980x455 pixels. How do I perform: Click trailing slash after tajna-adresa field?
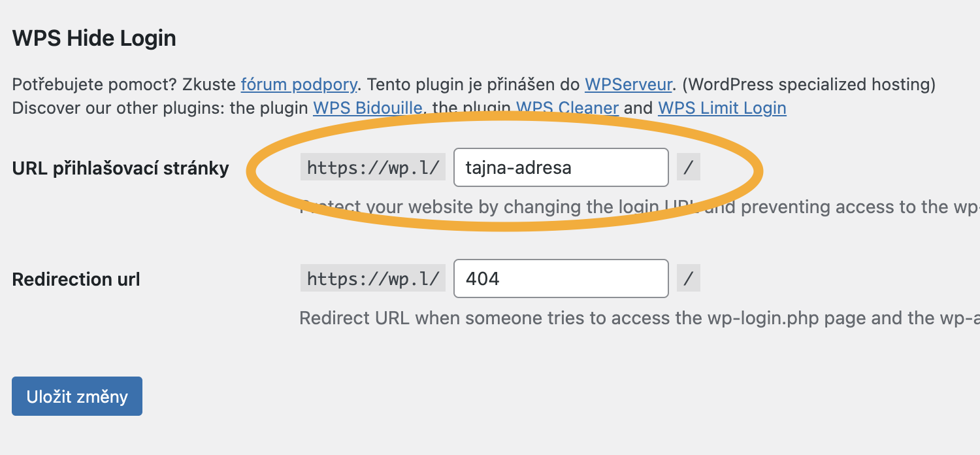click(689, 167)
